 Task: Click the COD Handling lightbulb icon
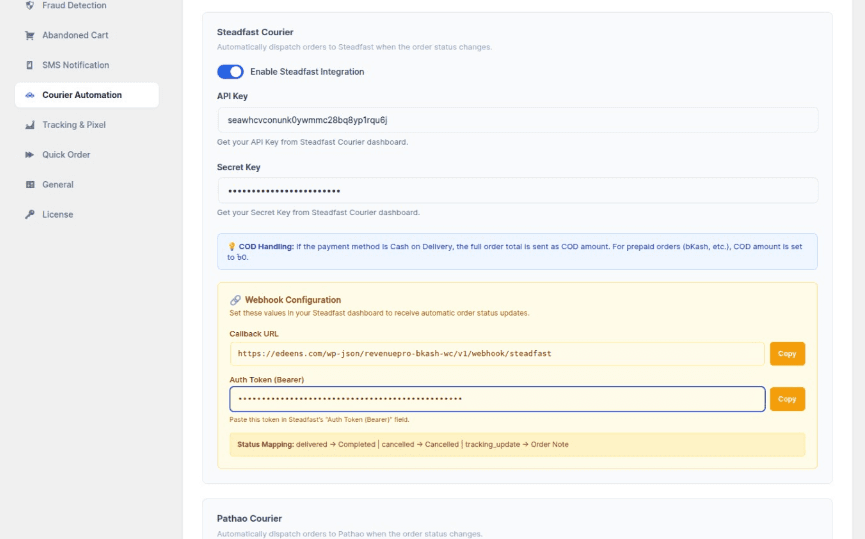point(232,247)
